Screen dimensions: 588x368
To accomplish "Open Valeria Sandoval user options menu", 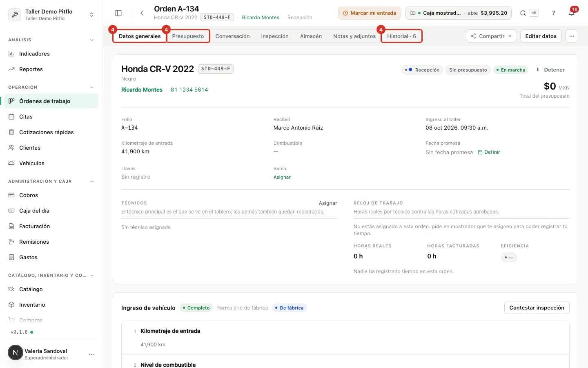I will pyautogui.click(x=91, y=354).
